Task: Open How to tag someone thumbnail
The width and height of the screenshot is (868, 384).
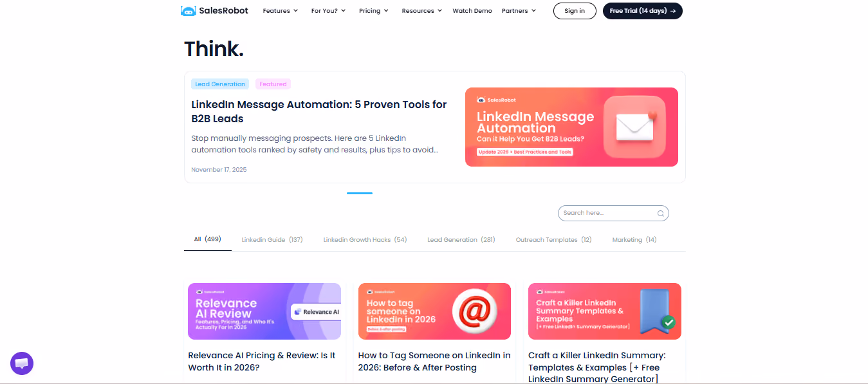Action: click(x=434, y=311)
